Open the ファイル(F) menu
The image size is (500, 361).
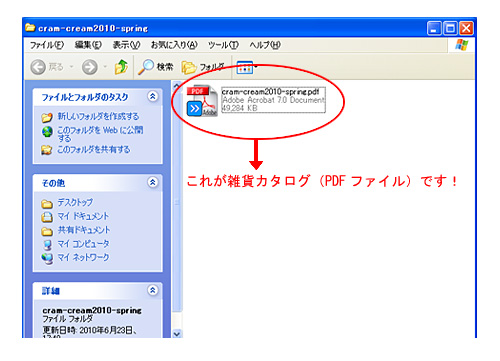[x=47, y=45]
